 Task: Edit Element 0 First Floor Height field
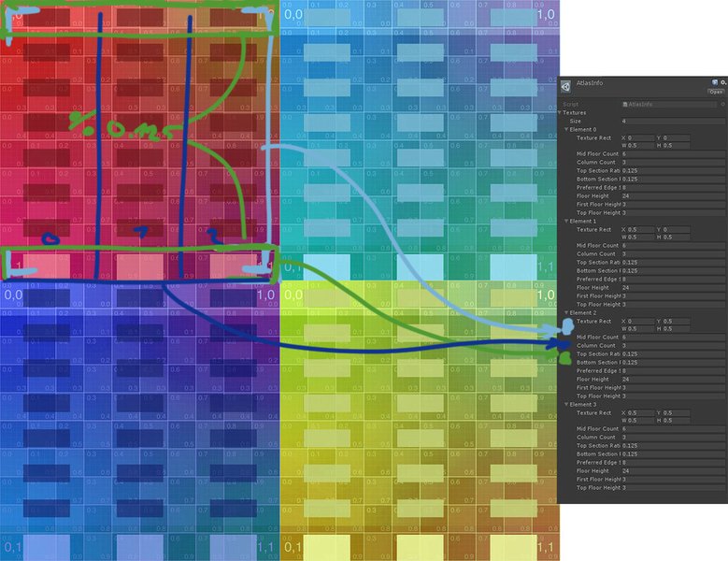(673, 205)
